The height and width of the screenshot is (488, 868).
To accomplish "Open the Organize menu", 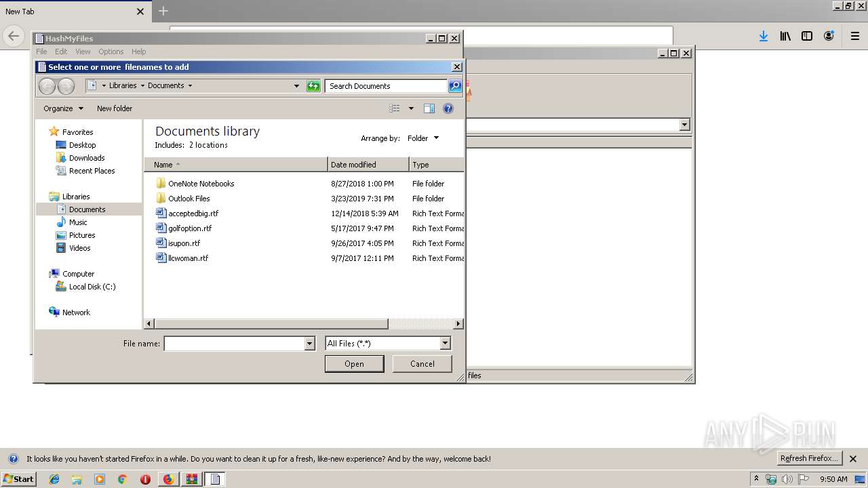I will (63, 108).
